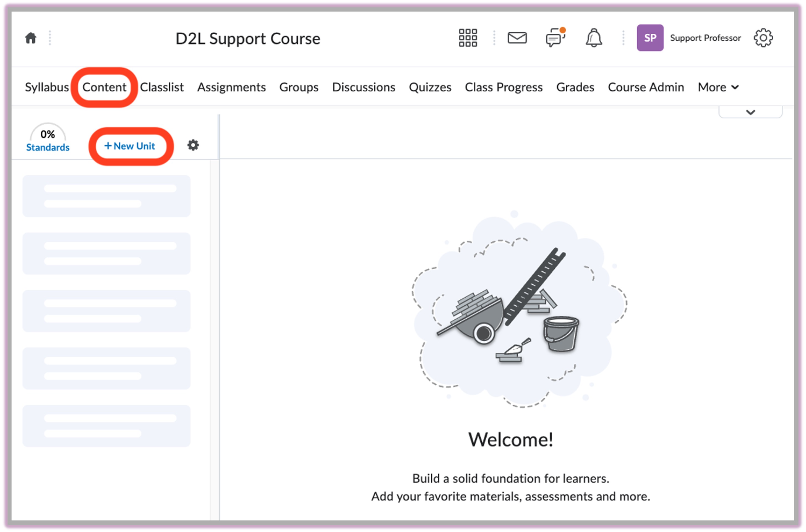Expand the More dropdown menu
Viewport: 806px width, 532px height.
tap(718, 87)
